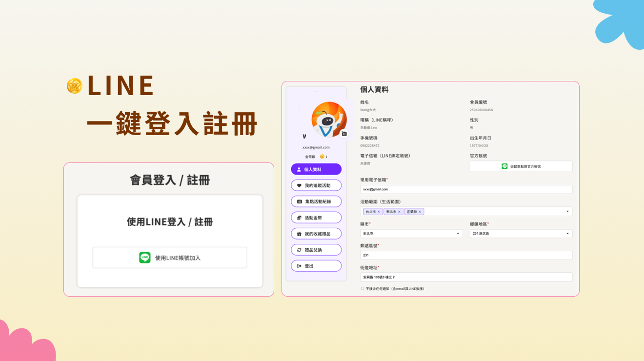Remove the 宜蘭縣 tag from 活動範圍
The height and width of the screenshot is (361, 644).
click(x=420, y=212)
